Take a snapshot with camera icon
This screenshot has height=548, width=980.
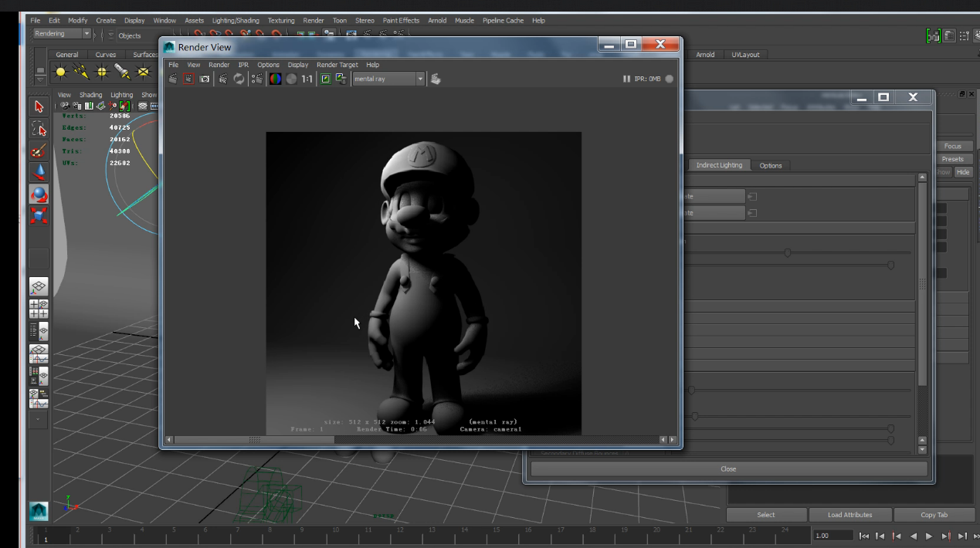click(205, 79)
